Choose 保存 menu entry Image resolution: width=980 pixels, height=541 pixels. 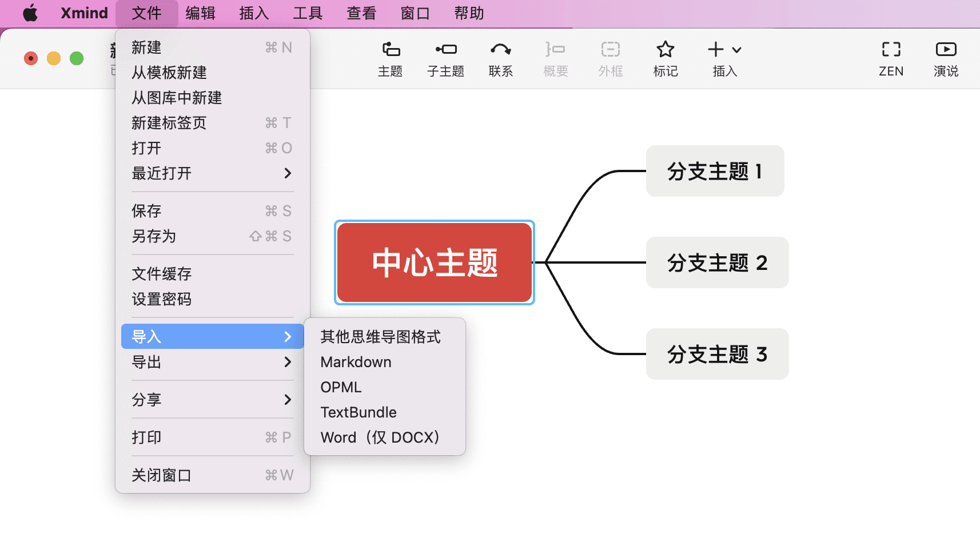click(212, 211)
